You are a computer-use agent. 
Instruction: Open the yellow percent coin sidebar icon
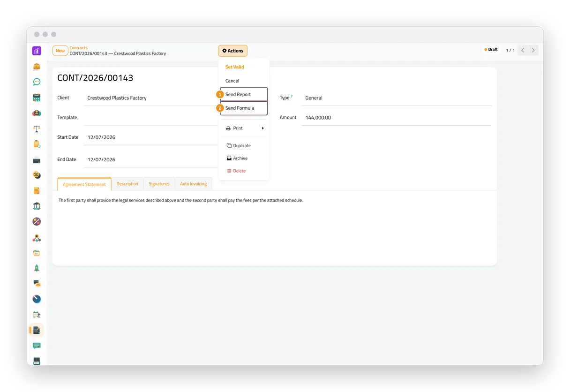37,175
